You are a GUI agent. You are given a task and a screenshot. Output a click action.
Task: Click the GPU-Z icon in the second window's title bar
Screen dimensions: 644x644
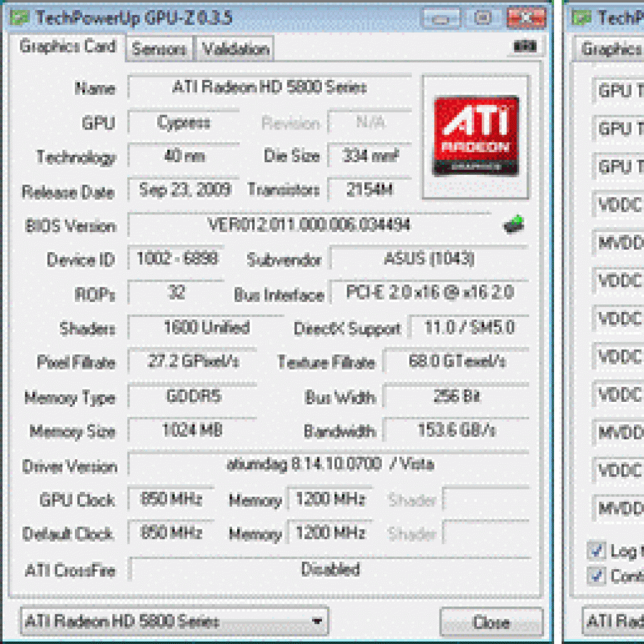(582, 18)
